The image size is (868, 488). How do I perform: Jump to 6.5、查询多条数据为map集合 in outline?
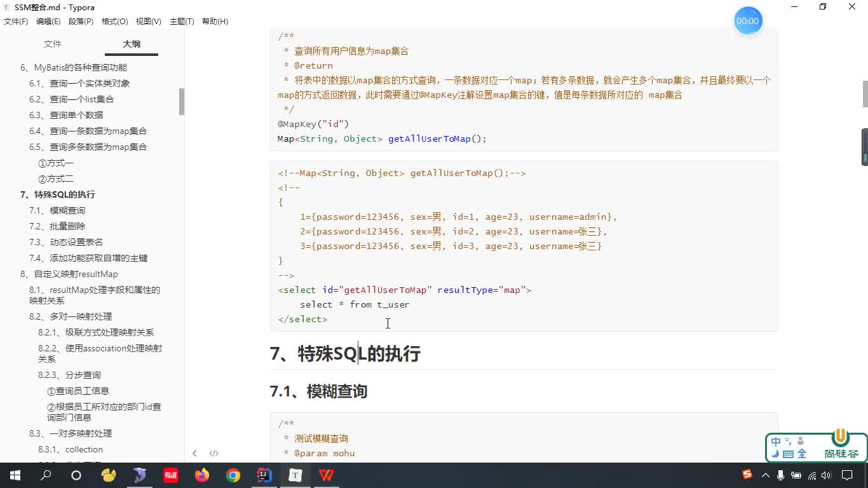coord(88,147)
